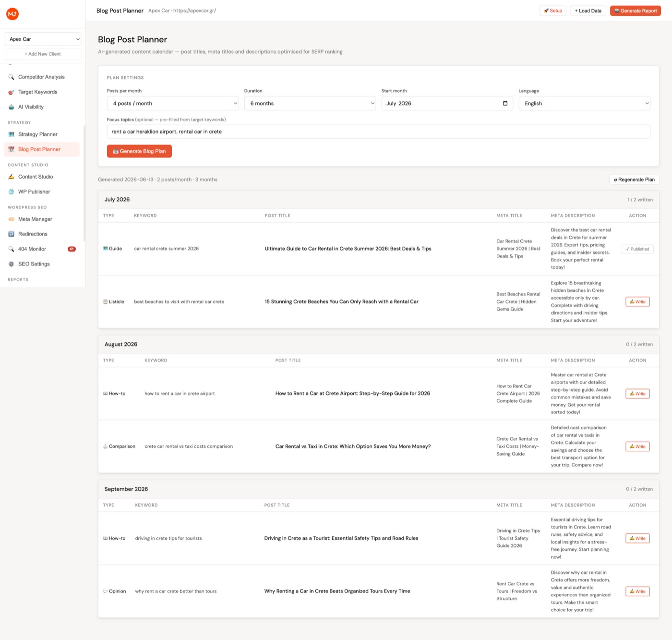Click the Competitor Analysis magnifier icon

11,77
